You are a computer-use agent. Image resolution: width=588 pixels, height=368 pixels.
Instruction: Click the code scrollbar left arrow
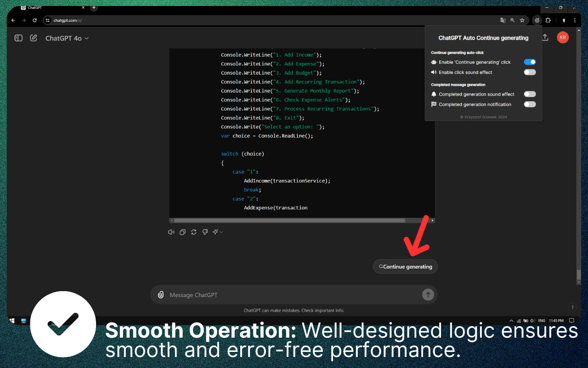pyautogui.click(x=172, y=220)
